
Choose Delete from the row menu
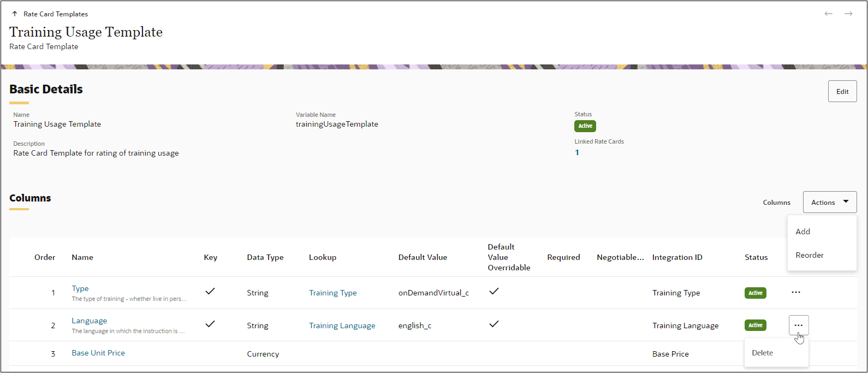[x=762, y=353]
